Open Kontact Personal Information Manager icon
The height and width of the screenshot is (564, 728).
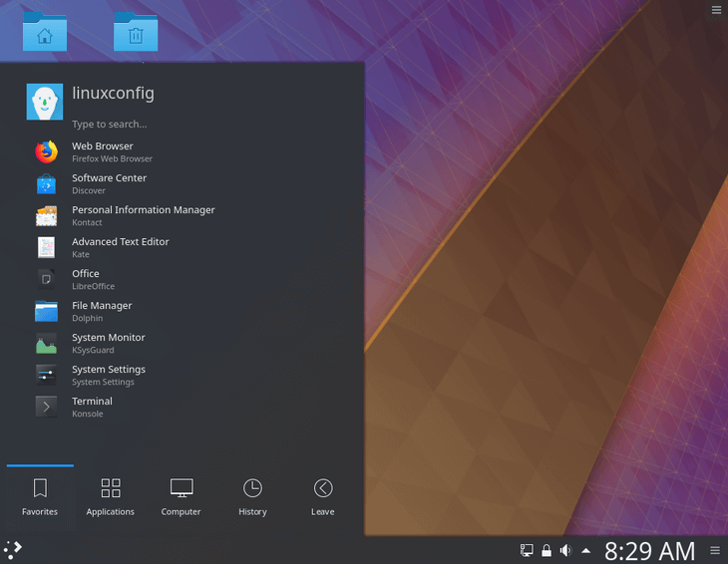[47, 216]
